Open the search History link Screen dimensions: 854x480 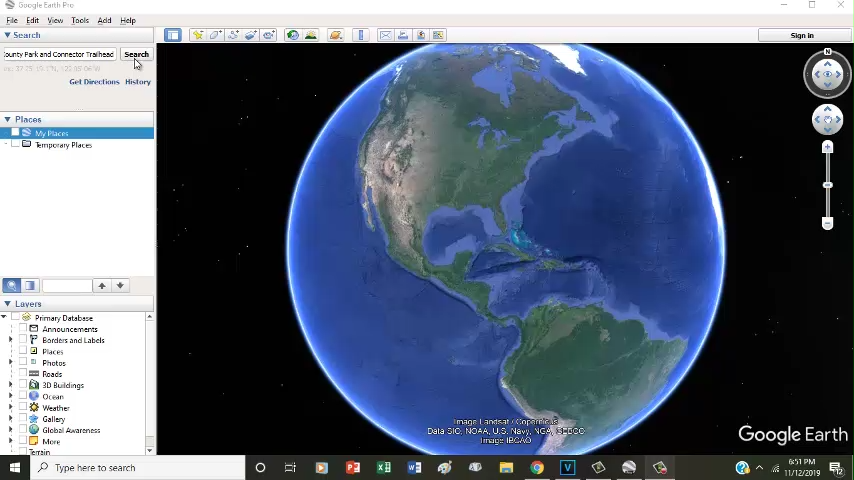pos(138,82)
